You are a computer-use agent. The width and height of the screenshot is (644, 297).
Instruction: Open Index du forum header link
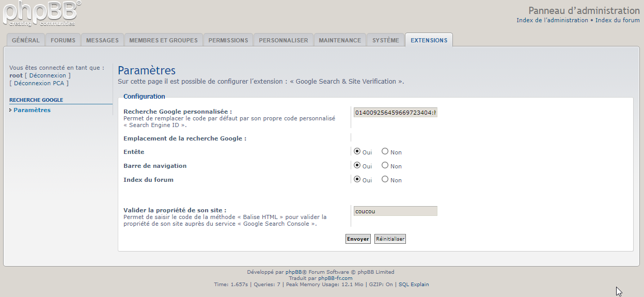point(617,21)
